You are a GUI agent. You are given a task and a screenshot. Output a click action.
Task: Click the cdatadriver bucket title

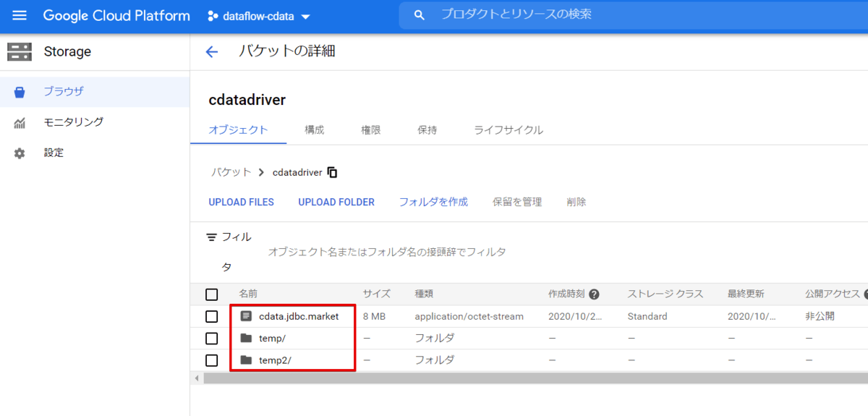tap(247, 100)
